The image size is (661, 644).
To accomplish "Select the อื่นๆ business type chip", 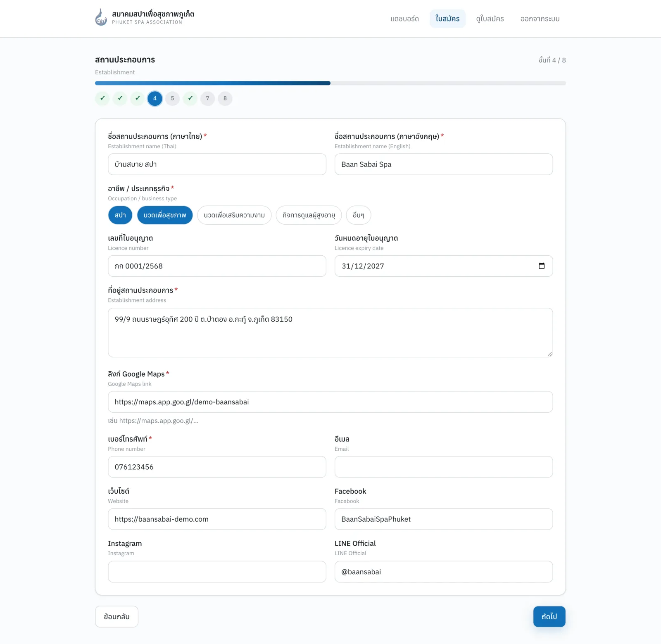I will pos(359,215).
